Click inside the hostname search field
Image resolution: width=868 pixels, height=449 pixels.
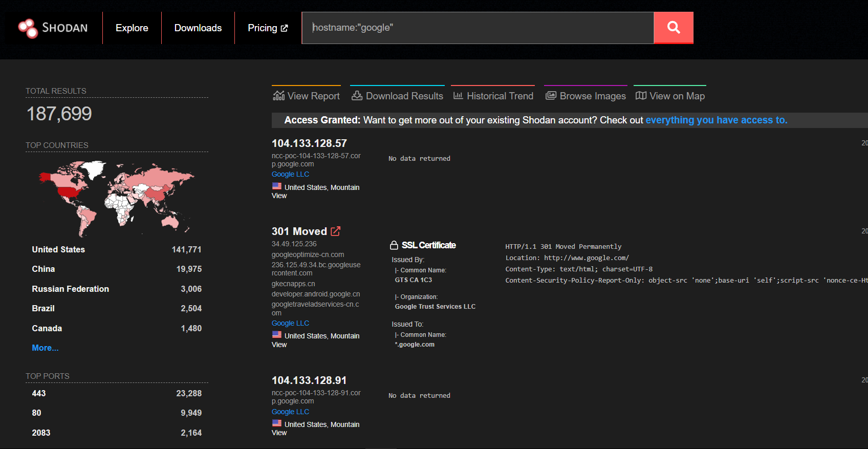pyautogui.click(x=477, y=28)
